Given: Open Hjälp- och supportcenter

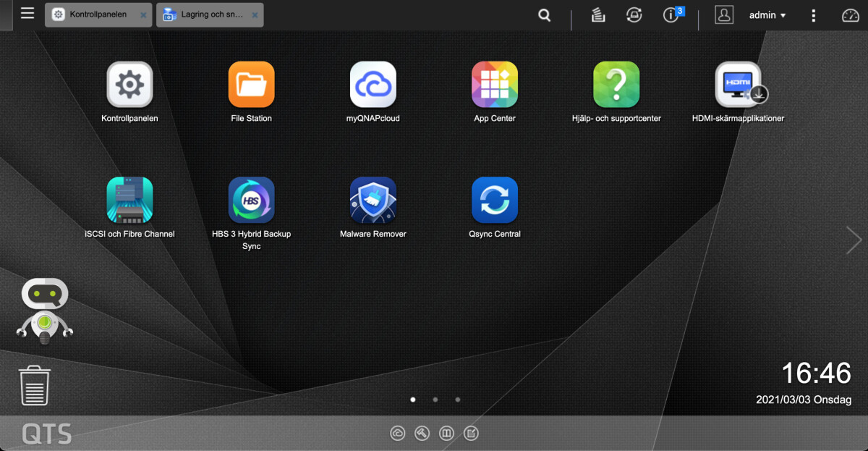Looking at the screenshot, I should (x=616, y=85).
